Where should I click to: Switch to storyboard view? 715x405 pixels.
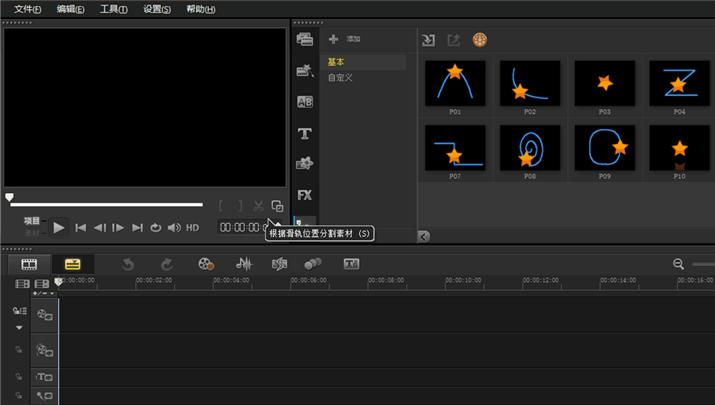29,264
